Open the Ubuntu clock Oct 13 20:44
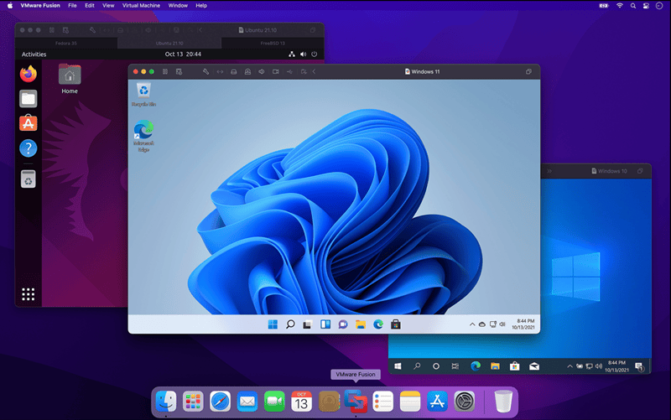 (x=183, y=54)
